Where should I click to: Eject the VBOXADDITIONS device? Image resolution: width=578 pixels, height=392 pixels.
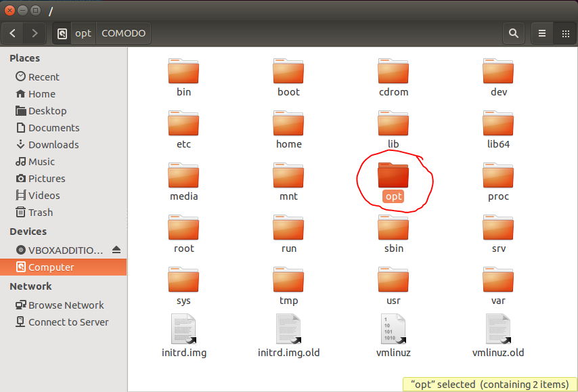click(116, 250)
